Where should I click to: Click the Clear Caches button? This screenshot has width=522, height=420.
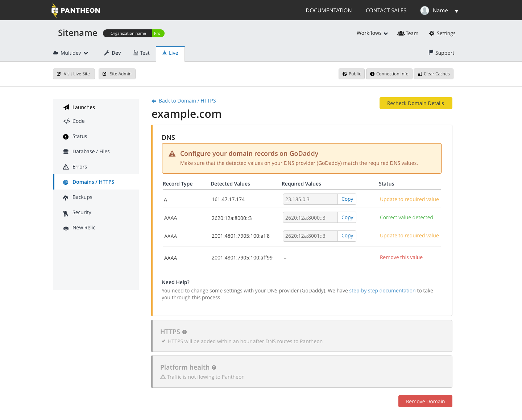(434, 74)
